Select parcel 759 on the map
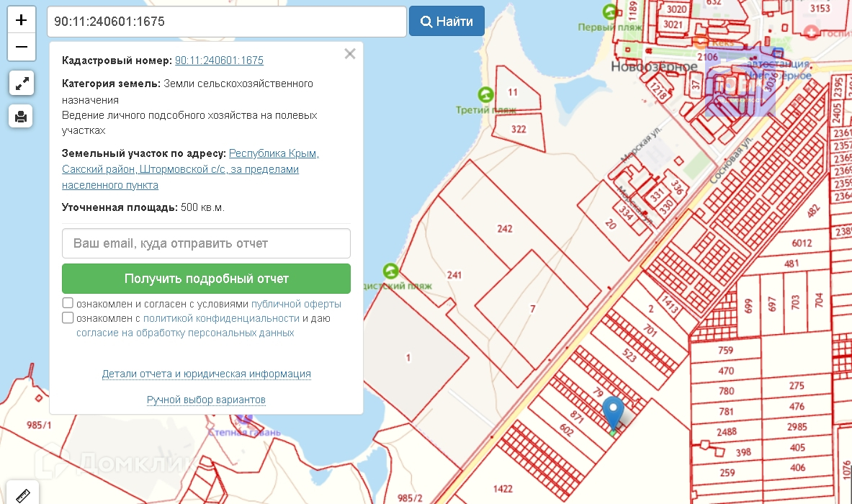The image size is (852, 504). (x=725, y=351)
